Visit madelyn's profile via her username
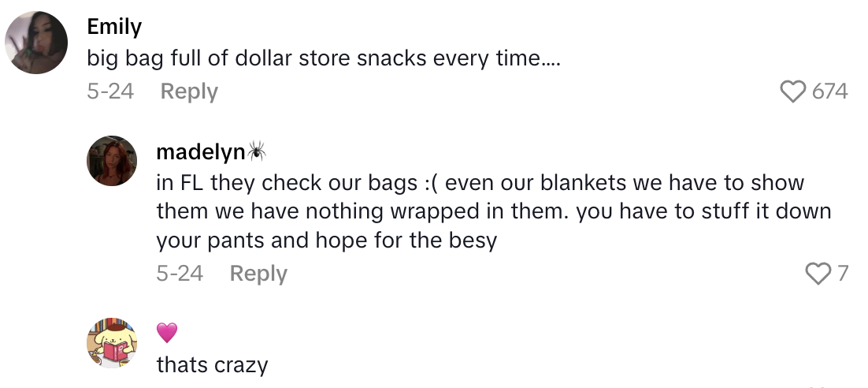868x388 pixels. (200, 151)
